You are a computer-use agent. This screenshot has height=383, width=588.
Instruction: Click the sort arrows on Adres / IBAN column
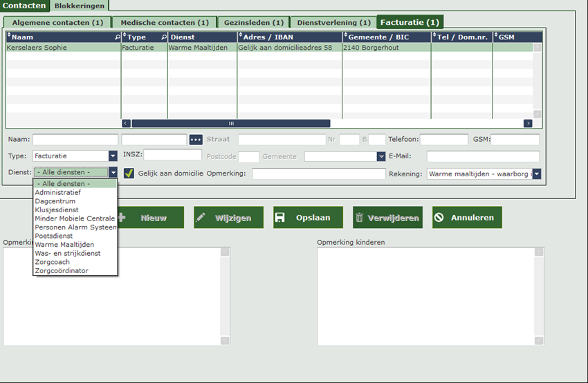(x=240, y=36)
